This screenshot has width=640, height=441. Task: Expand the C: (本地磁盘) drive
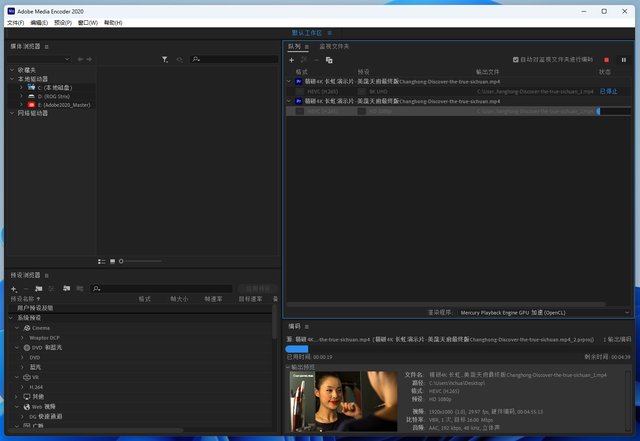coord(21,87)
